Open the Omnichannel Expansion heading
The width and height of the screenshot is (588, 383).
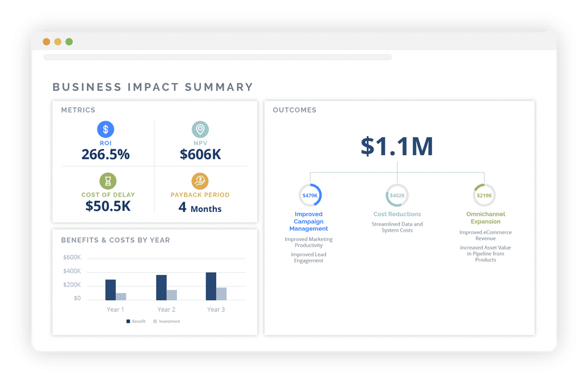click(x=486, y=218)
